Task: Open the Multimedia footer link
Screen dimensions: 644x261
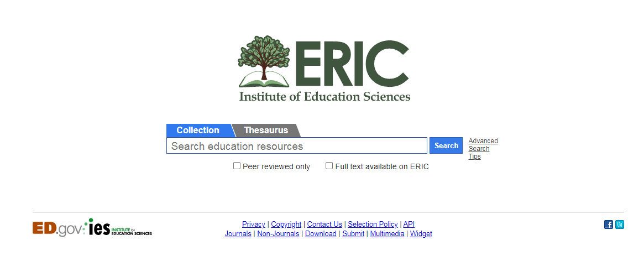Action: coord(387,234)
